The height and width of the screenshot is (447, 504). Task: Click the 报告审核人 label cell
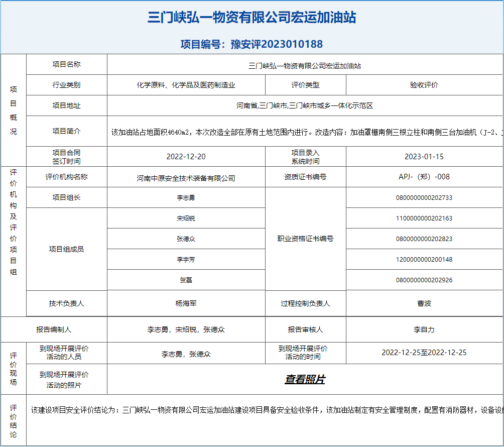[305, 329]
